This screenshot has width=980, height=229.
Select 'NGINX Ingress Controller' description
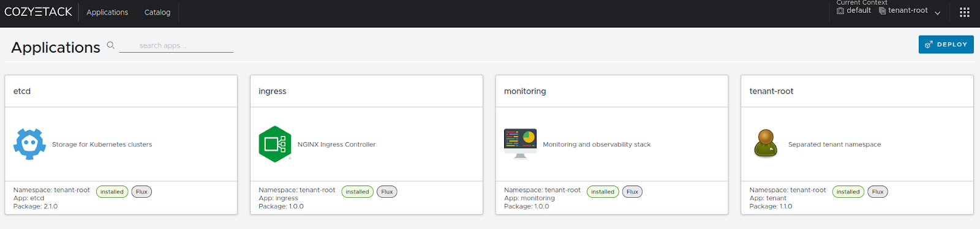[336, 145]
